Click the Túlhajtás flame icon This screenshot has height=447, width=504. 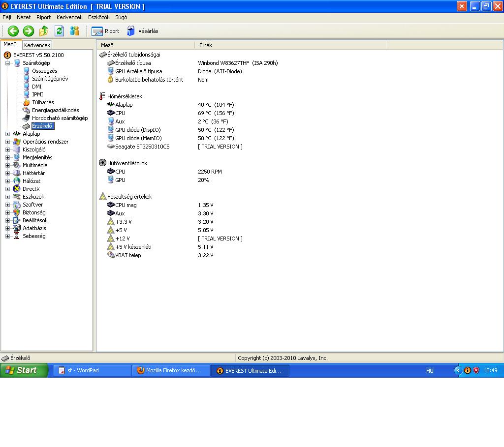[x=27, y=102]
